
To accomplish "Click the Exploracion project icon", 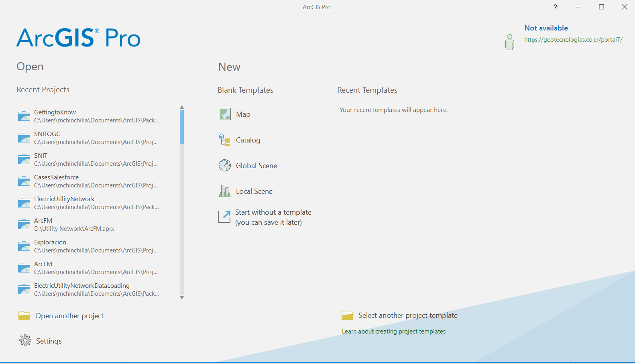I will 24,246.
